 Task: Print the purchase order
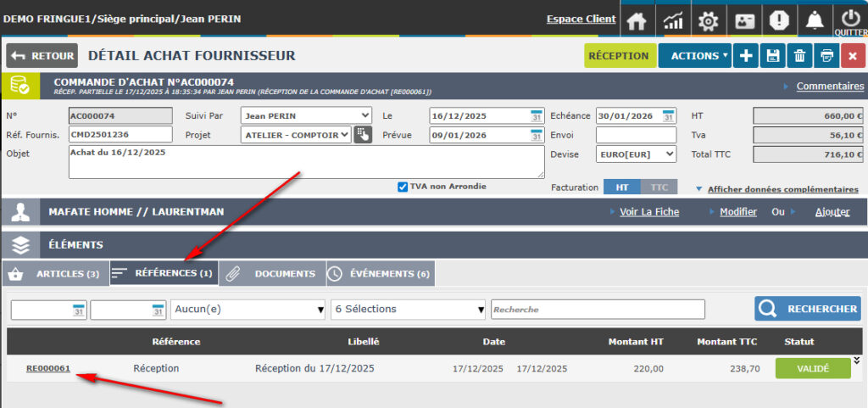click(826, 56)
